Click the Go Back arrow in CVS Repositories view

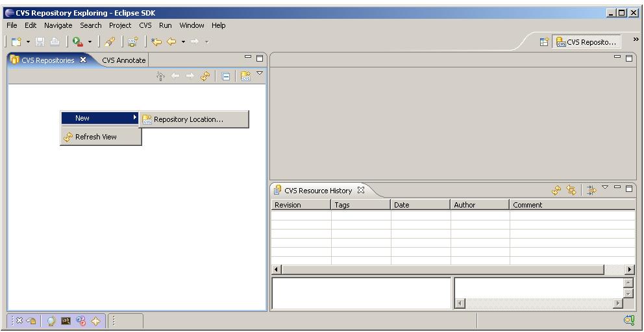(175, 76)
